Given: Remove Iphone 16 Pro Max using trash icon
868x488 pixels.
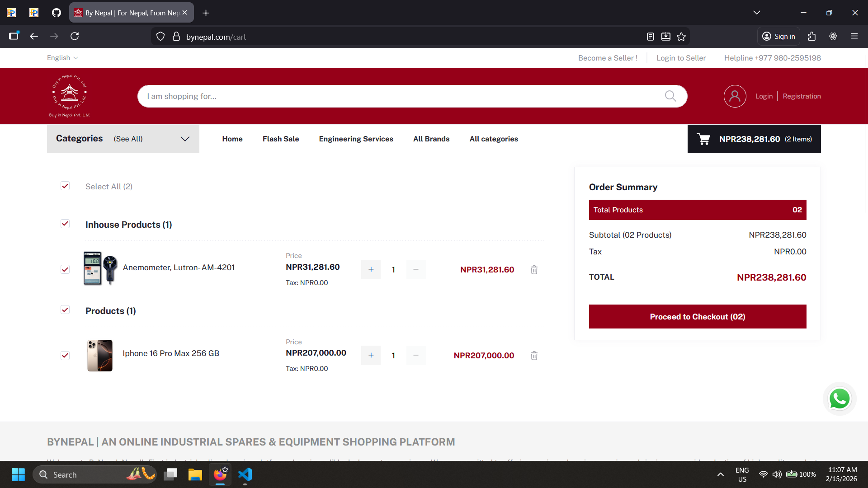Looking at the screenshot, I should 534,356.
